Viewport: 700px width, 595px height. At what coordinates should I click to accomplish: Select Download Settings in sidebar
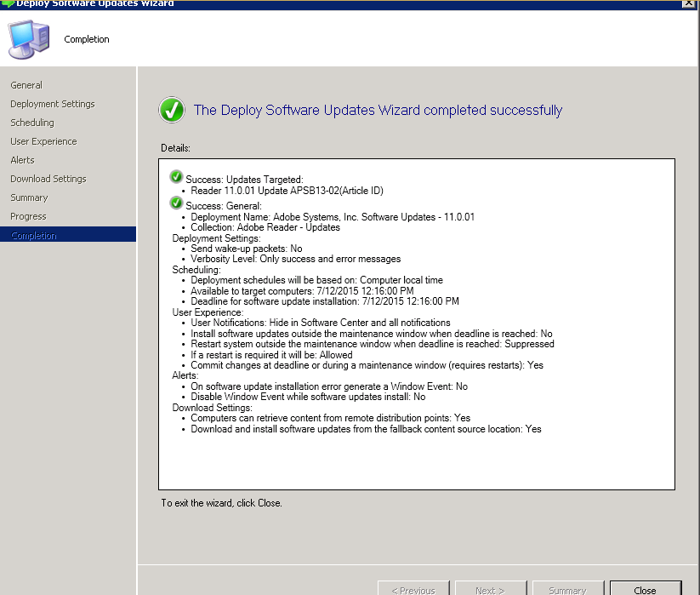(x=48, y=179)
